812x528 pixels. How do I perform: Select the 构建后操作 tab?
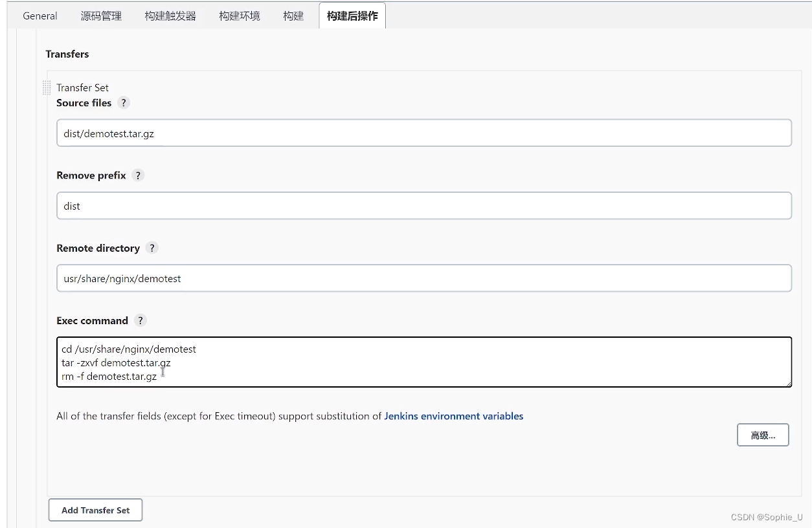tap(352, 16)
